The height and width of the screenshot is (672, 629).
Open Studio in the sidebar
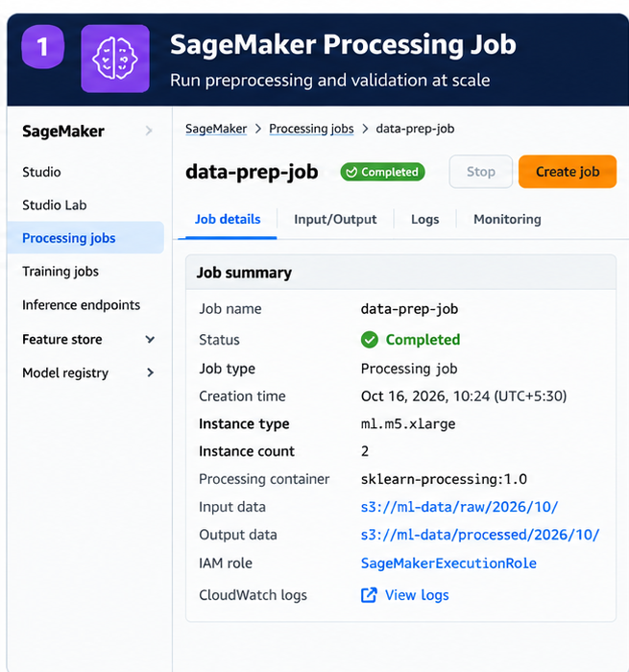coord(41,172)
